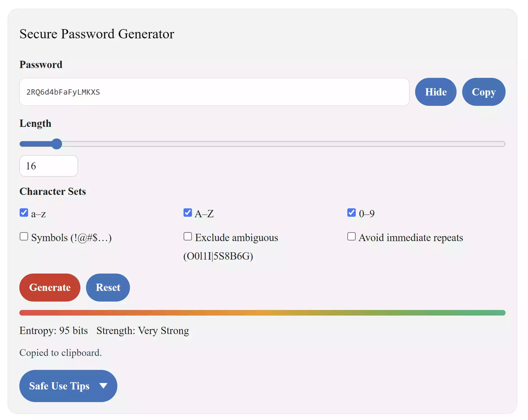Generate a new password

coord(50,288)
